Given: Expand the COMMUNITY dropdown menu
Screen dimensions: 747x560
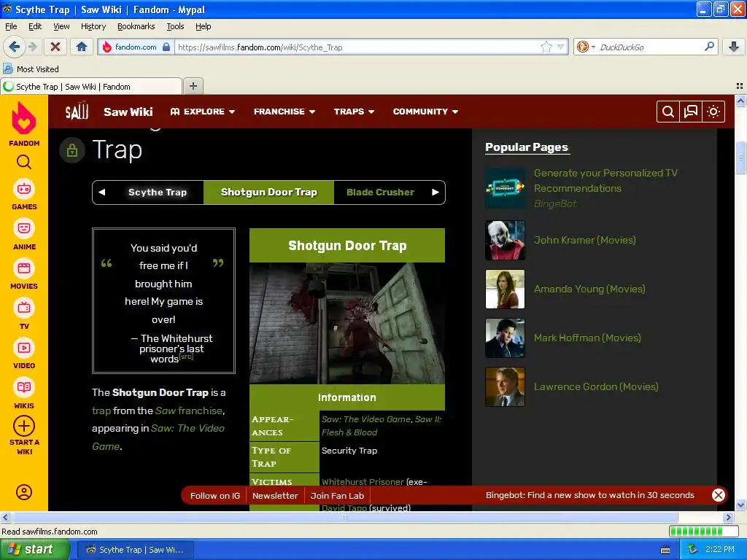Looking at the screenshot, I should 425,112.
